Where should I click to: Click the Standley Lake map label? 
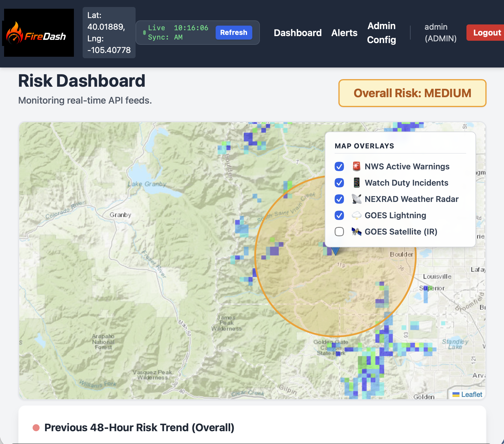pos(455,344)
